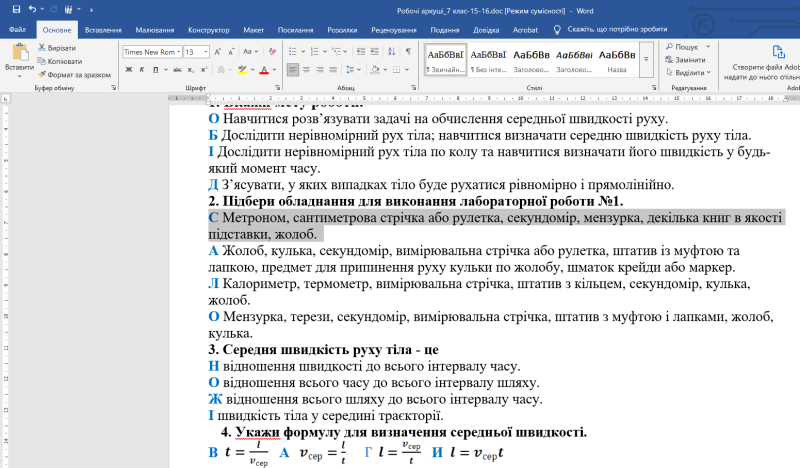Justify the paragraph text

coord(333,70)
